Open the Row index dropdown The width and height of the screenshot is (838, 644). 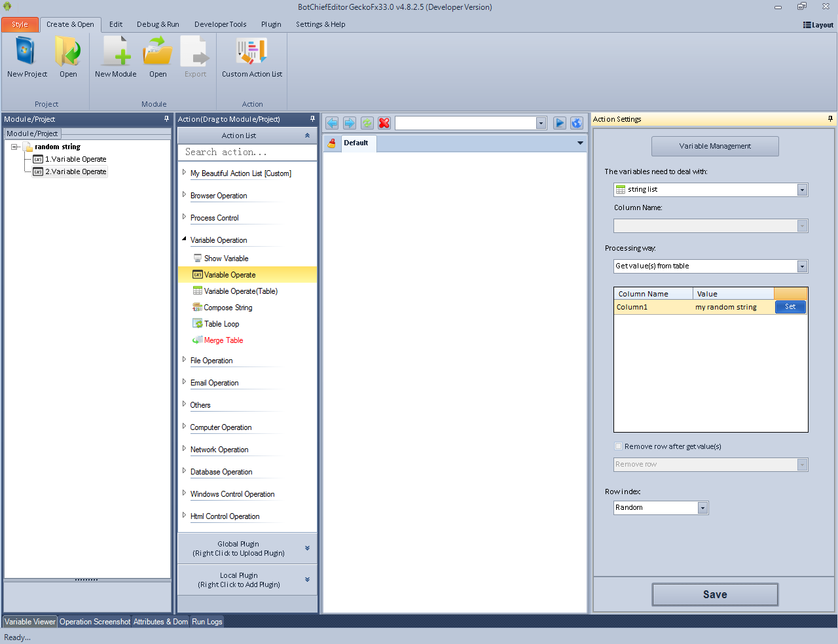(x=702, y=508)
